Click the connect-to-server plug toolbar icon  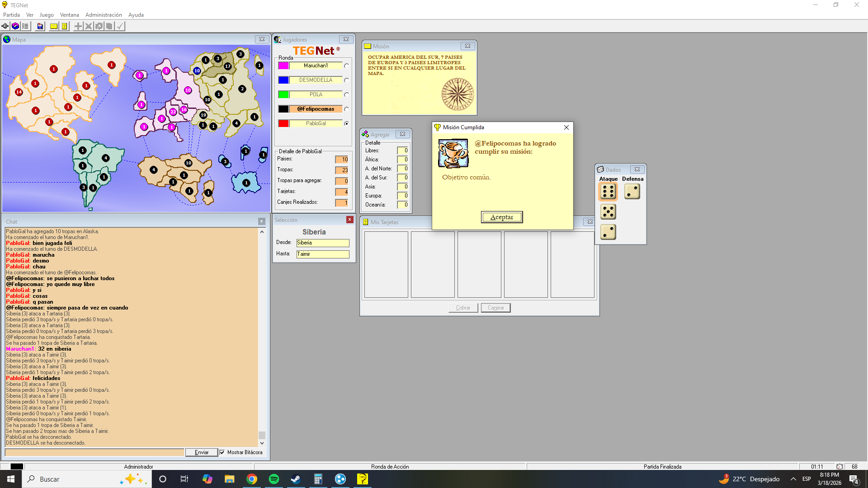(5, 26)
